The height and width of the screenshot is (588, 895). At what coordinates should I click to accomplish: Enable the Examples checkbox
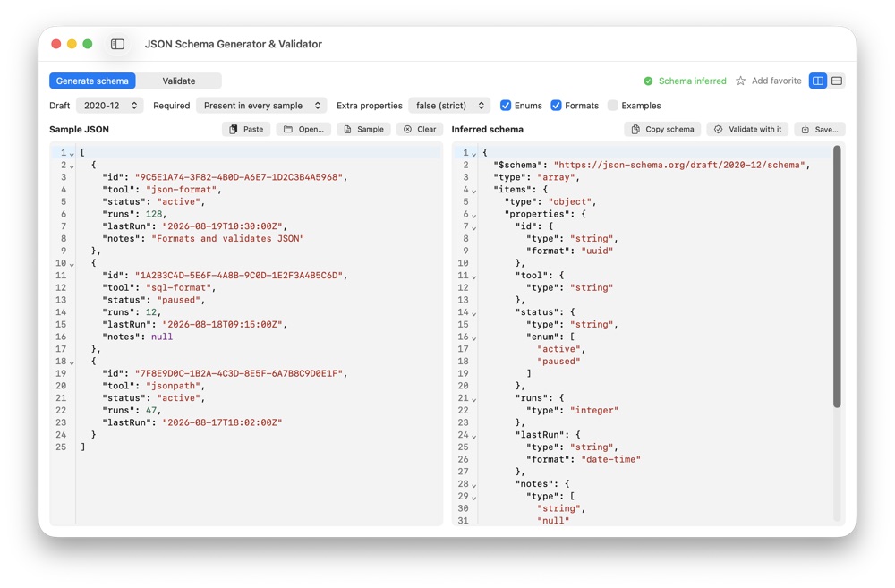pos(612,106)
